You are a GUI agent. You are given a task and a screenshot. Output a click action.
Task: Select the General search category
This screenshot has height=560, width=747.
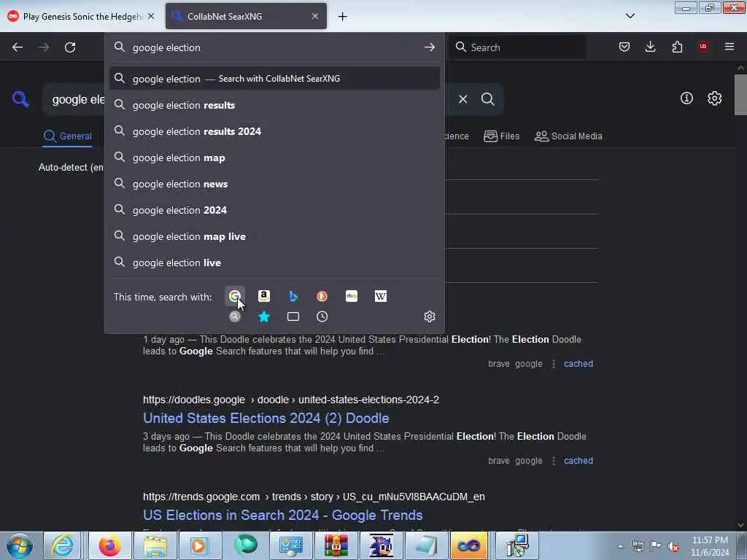67,136
